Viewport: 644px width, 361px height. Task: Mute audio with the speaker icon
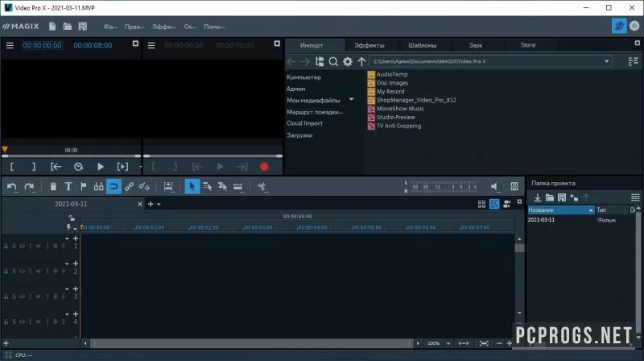(494, 187)
